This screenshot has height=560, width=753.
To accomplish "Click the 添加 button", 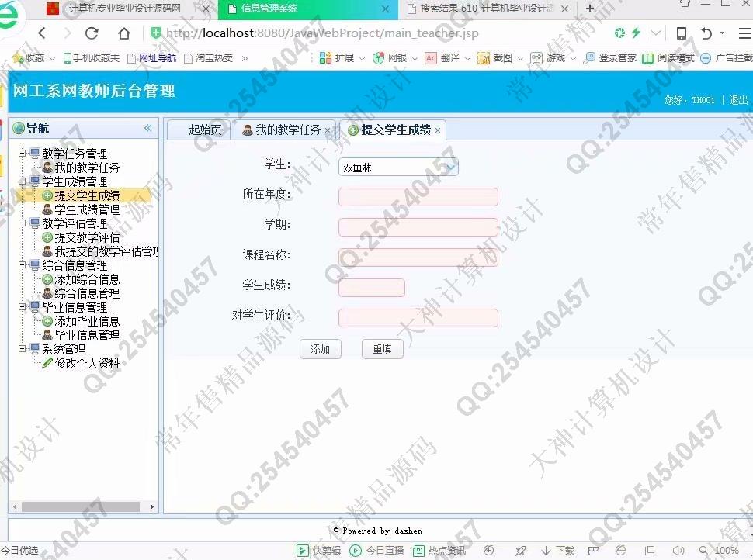I will click(x=320, y=349).
